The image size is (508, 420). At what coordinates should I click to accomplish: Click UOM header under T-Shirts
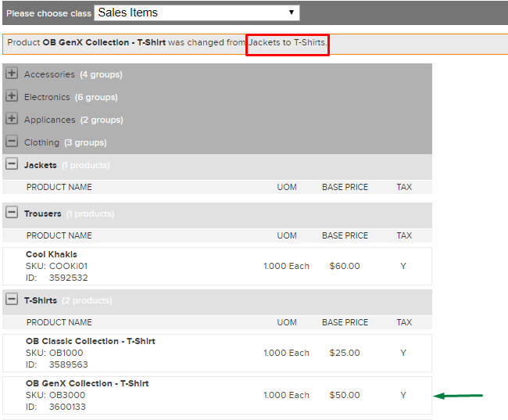[x=287, y=322]
